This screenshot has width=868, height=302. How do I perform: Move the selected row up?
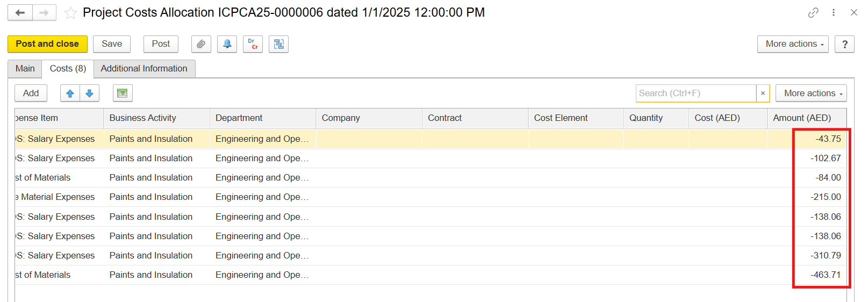pos(70,94)
